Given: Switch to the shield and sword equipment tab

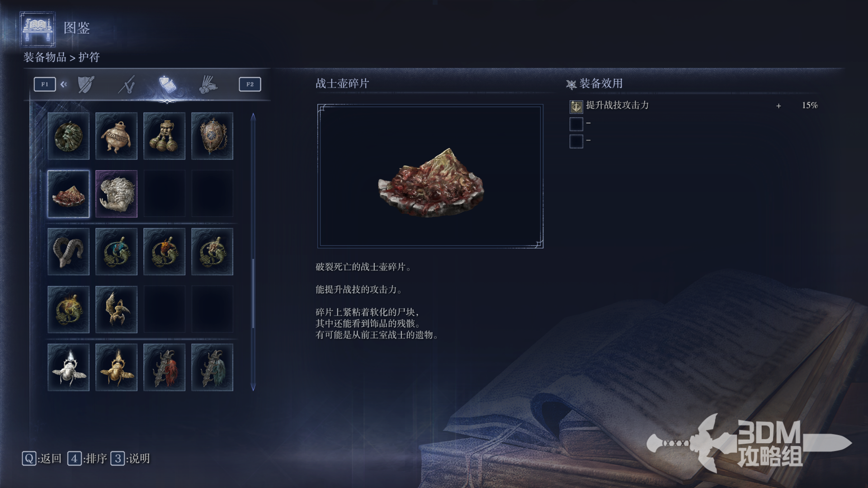Looking at the screenshot, I should 86,84.
